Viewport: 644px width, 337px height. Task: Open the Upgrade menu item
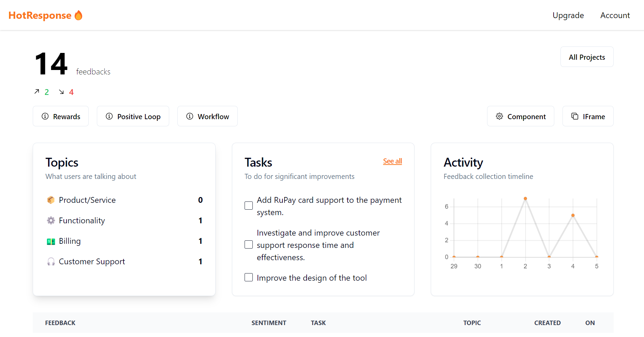[568, 15]
